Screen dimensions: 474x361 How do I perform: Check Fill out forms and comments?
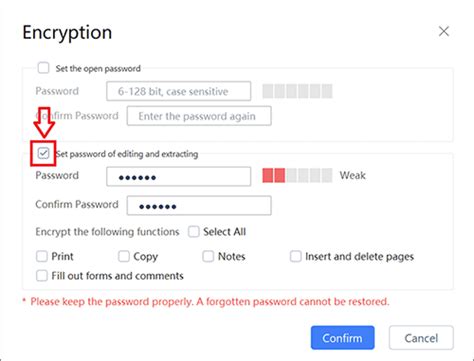tap(42, 276)
